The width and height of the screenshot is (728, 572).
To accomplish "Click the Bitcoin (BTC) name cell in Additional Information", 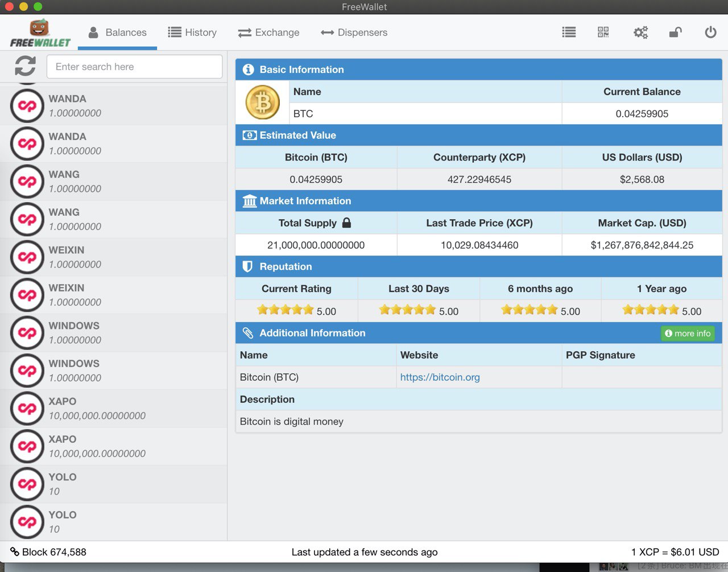I will pyautogui.click(x=316, y=377).
